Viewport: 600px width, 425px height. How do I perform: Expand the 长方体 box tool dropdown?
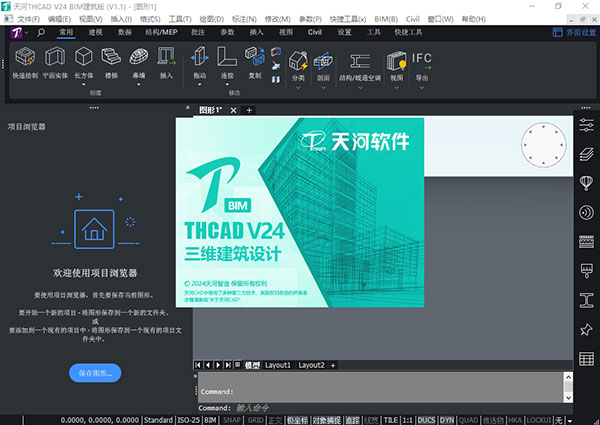click(x=84, y=85)
